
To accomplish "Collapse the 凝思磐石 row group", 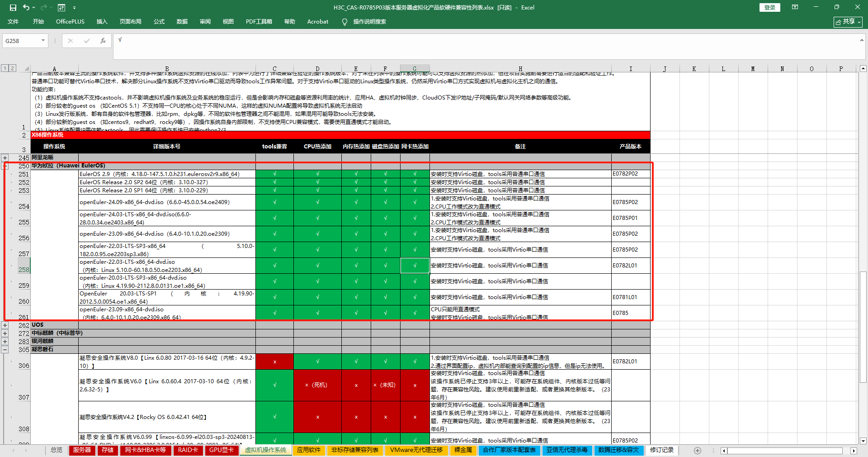I will [x=5, y=349].
